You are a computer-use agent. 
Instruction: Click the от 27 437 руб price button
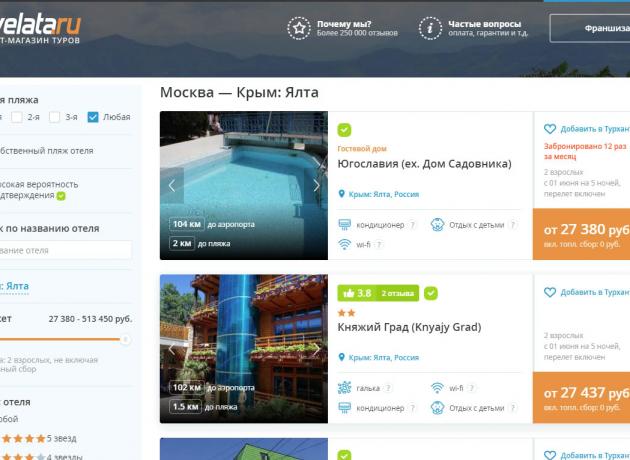click(581, 397)
